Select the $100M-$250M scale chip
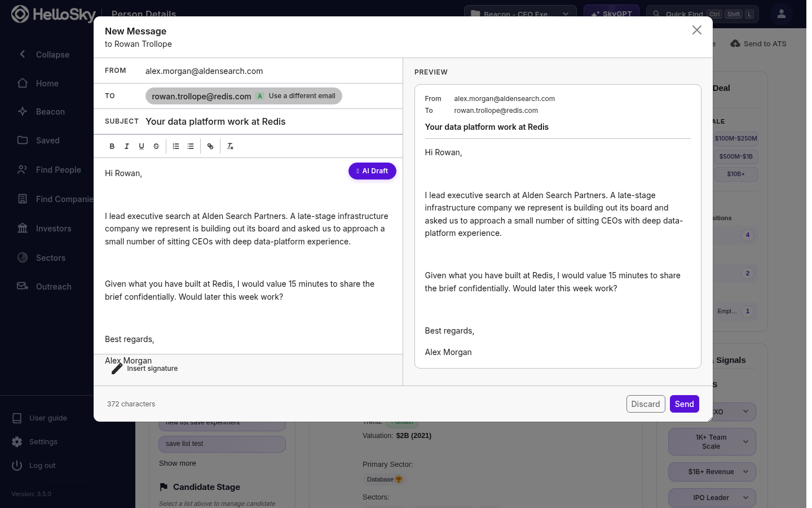The height and width of the screenshot is (508, 812). click(x=736, y=138)
